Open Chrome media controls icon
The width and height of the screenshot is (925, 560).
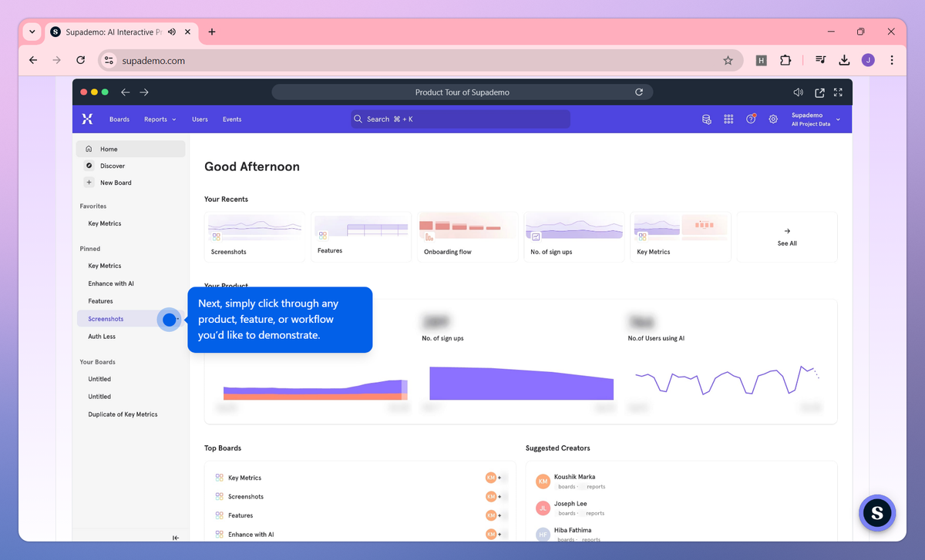(x=822, y=60)
